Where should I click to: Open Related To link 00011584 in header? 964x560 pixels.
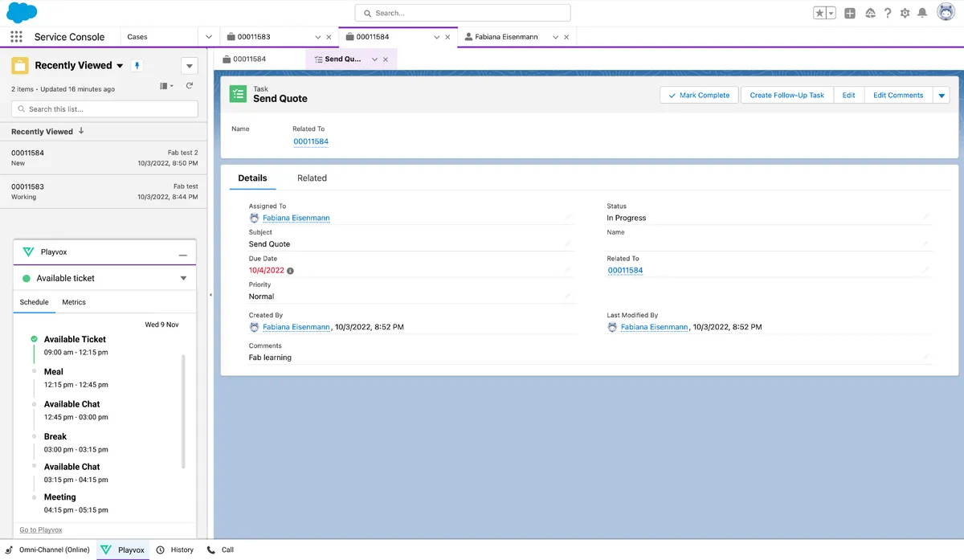point(311,141)
